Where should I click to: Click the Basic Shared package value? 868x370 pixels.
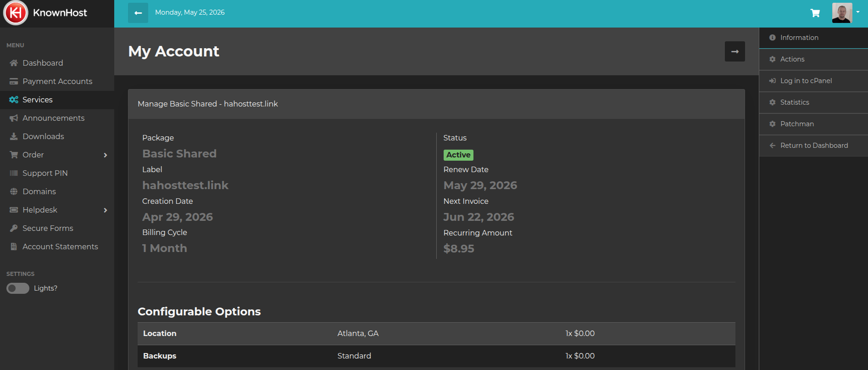point(179,154)
